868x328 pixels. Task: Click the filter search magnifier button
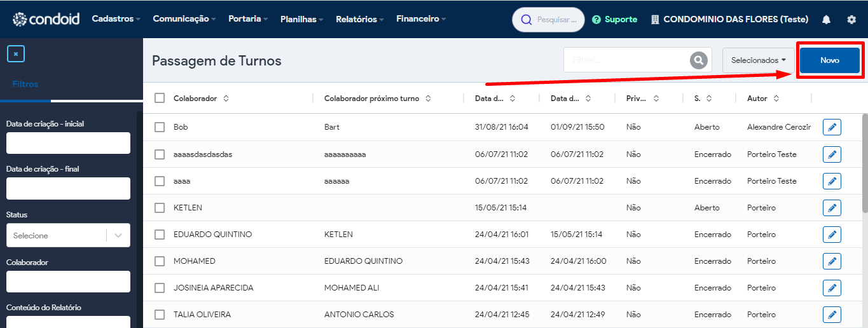pyautogui.click(x=699, y=60)
